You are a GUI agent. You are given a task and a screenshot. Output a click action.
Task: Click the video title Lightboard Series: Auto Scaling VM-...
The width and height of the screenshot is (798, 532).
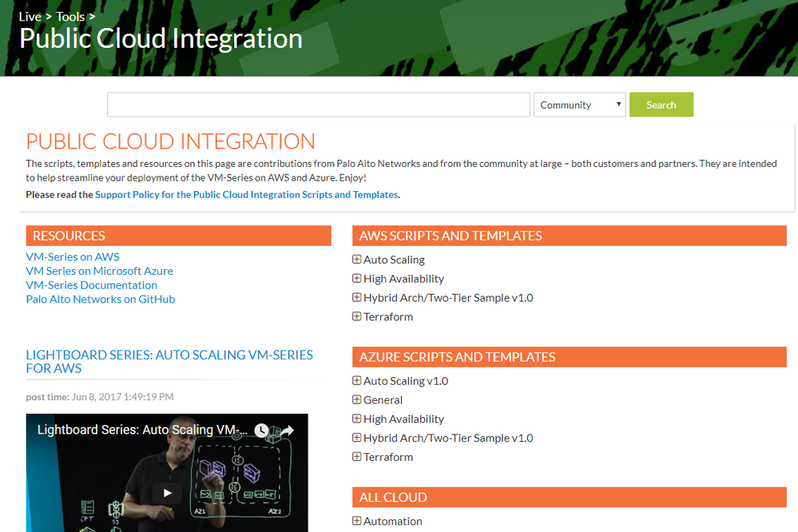coord(142,430)
